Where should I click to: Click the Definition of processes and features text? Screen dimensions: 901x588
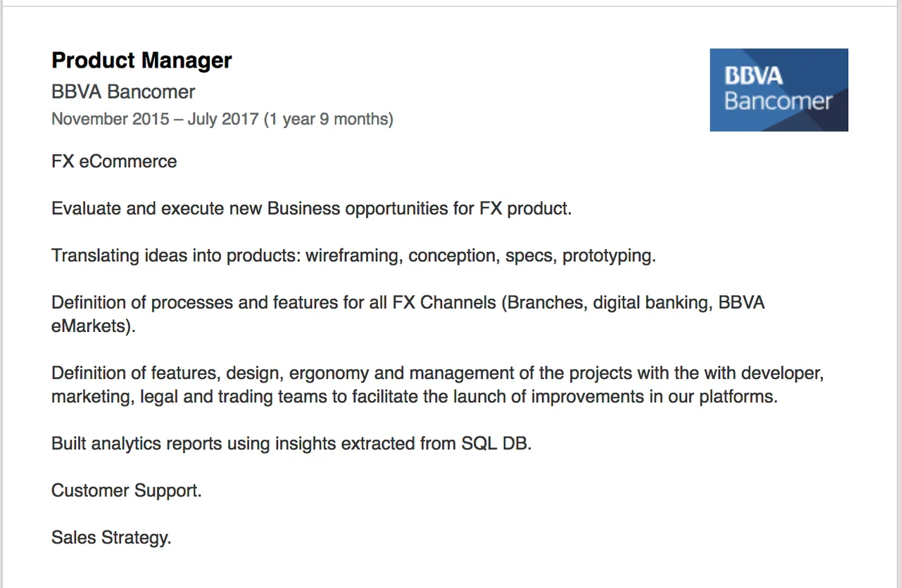tap(222, 303)
